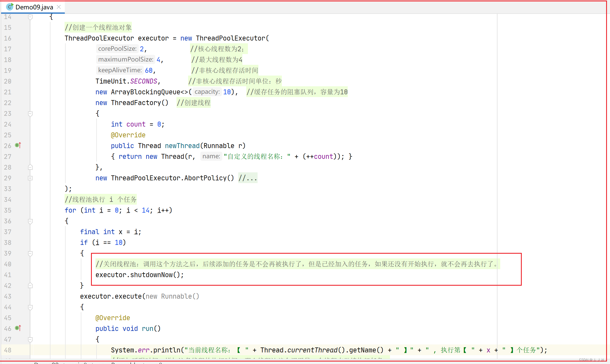Collapse Runnable block at line 44
The image size is (610, 364).
30,307
